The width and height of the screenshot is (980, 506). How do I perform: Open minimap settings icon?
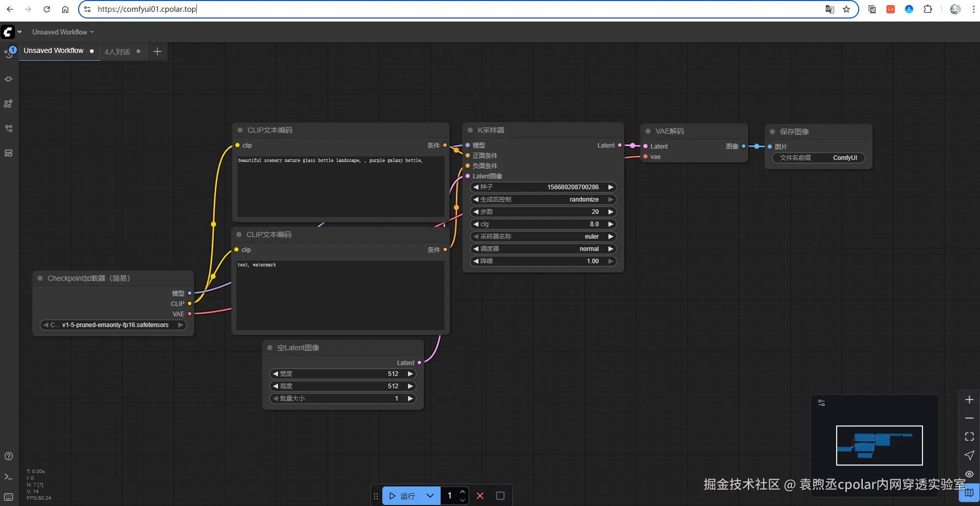(821, 403)
